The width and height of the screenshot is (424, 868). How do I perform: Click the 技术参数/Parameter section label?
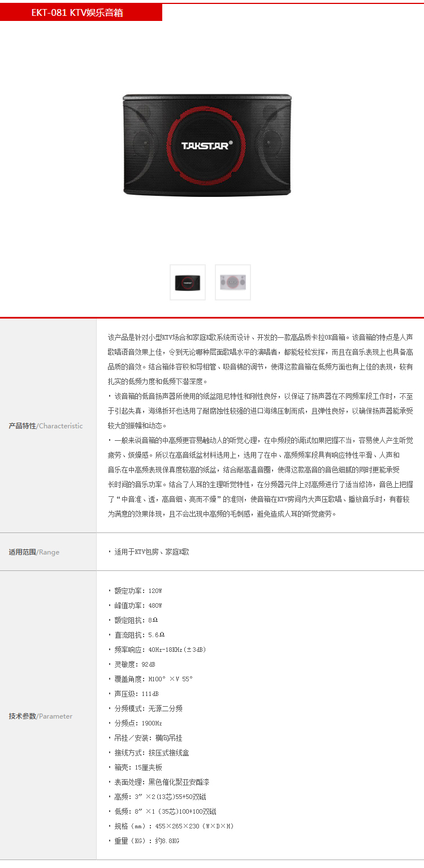click(x=40, y=716)
